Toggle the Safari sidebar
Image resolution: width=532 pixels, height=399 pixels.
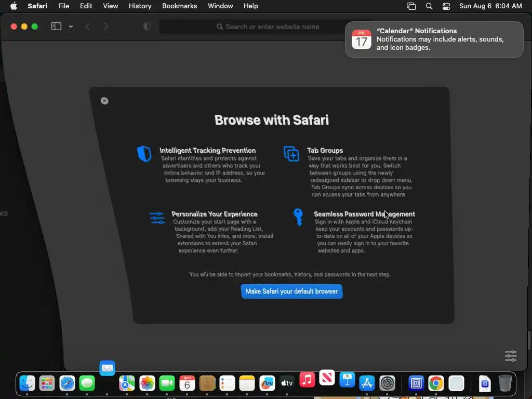click(x=56, y=26)
